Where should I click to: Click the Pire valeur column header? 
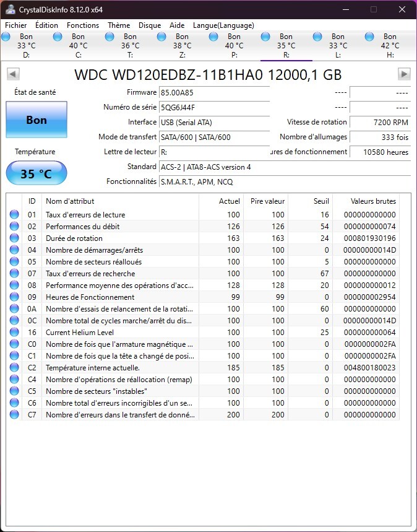pos(266,201)
